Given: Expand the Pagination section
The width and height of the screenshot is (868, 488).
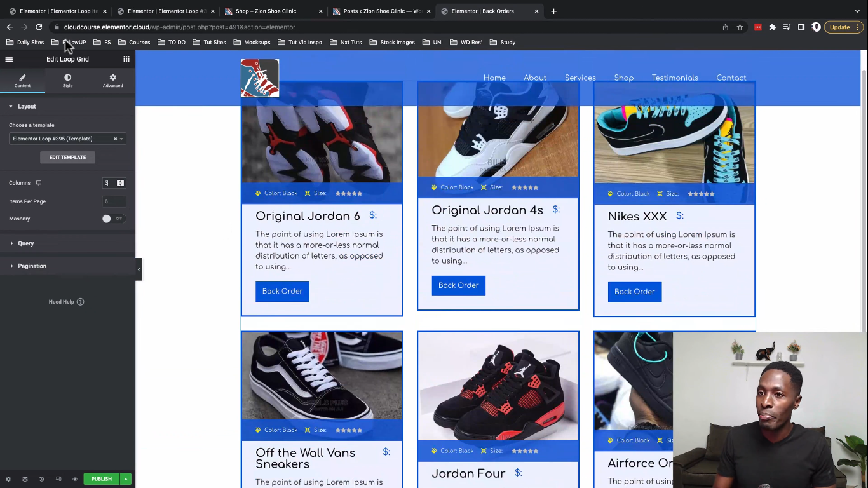Looking at the screenshot, I should click(x=67, y=266).
